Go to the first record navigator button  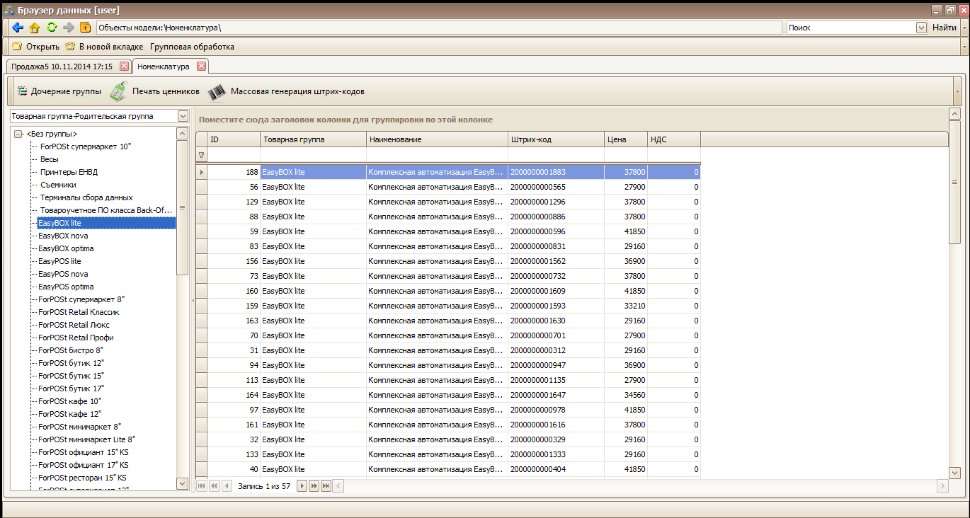pyautogui.click(x=202, y=486)
